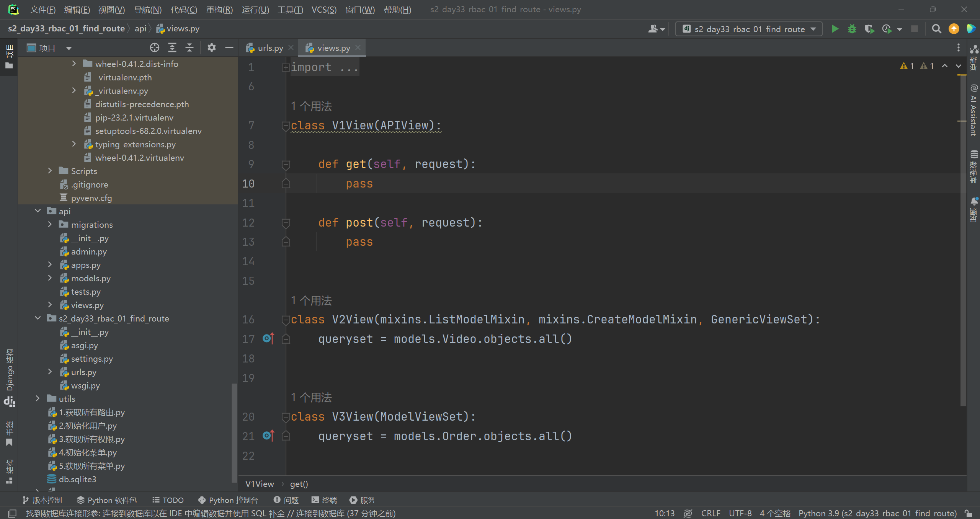This screenshot has height=519, width=980.
Task: Open the Django structure side panel
Action: pyautogui.click(x=10, y=377)
